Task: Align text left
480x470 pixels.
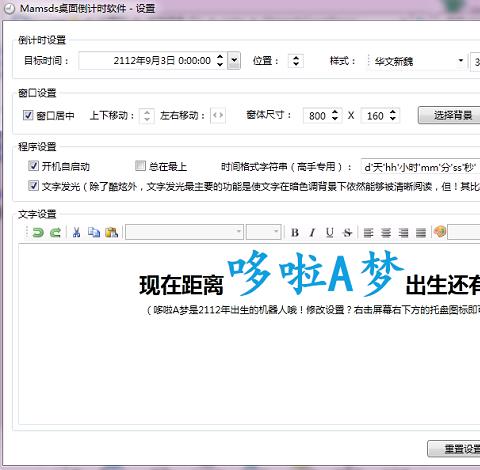Action: coord(368,232)
